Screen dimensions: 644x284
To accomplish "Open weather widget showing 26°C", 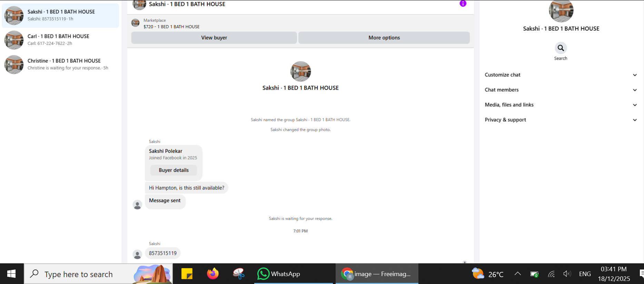I will tap(488, 274).
